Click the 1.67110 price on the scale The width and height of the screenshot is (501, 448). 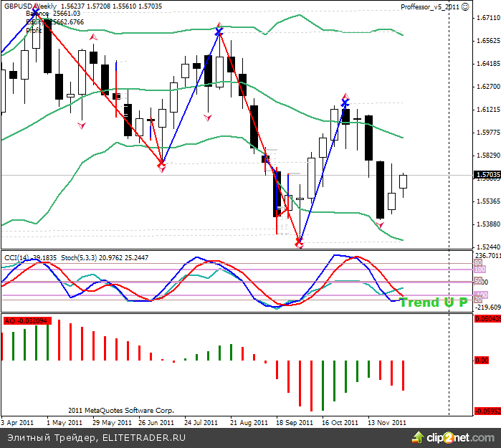(487, 17)
